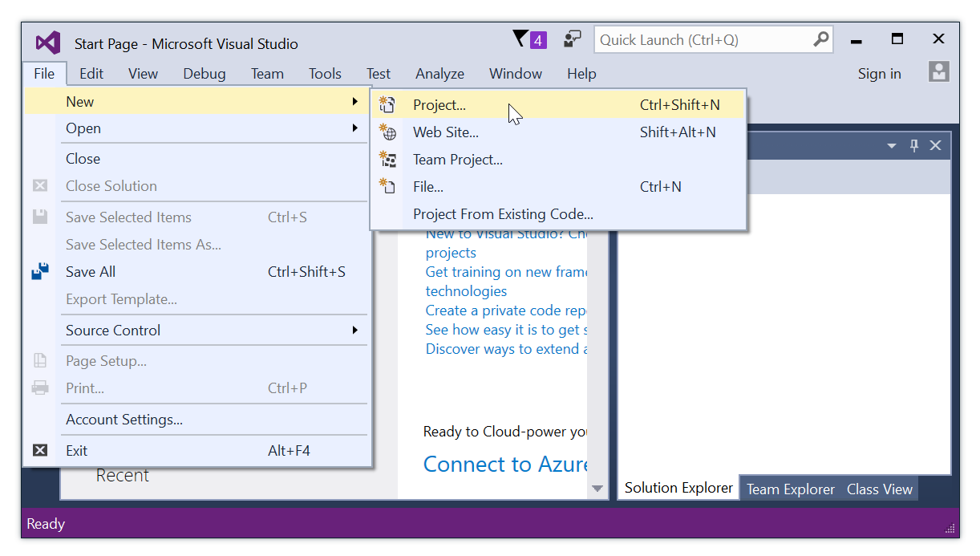Select Team Project... menu entry
This screenshot has height=556, width=980.
[559, 160]
